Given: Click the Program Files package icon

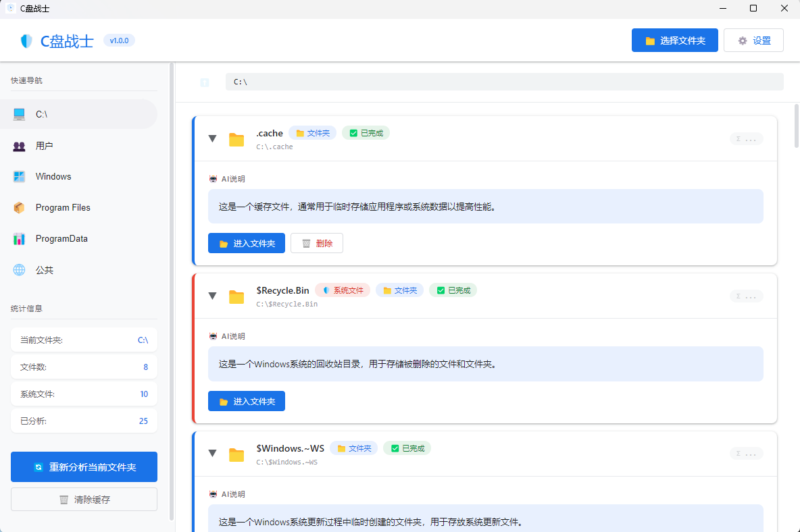Looking at the screenshot, I should click(x=20, y=208).
